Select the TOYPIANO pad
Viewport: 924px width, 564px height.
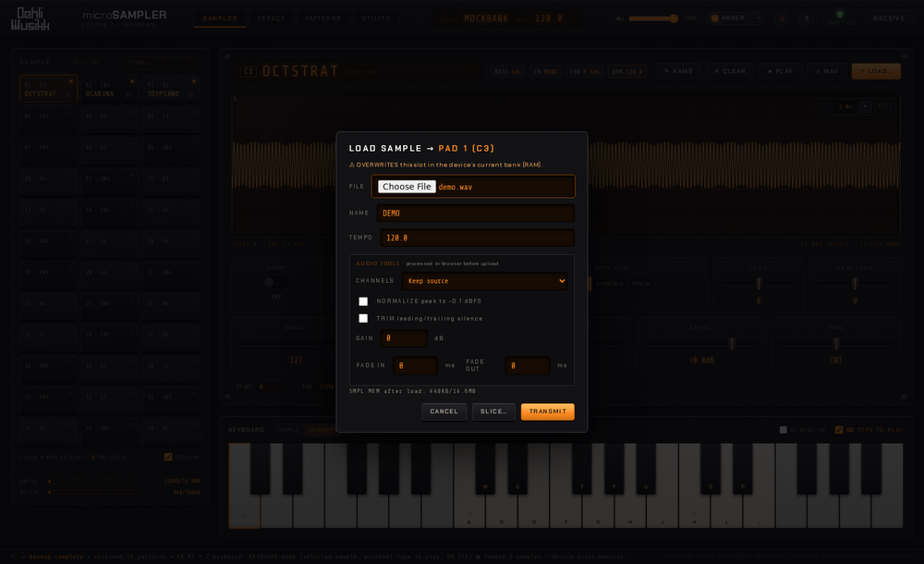click(x=170, y=89)
